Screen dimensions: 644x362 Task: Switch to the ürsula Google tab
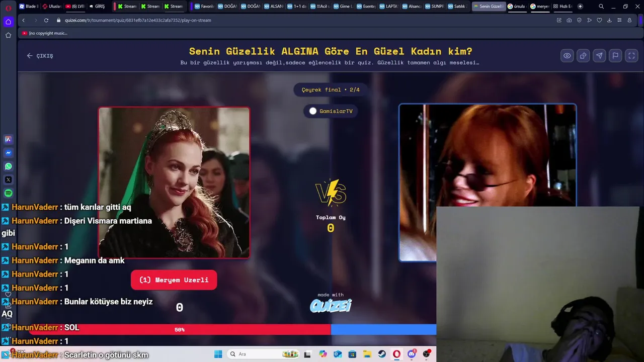coord(516,7)
